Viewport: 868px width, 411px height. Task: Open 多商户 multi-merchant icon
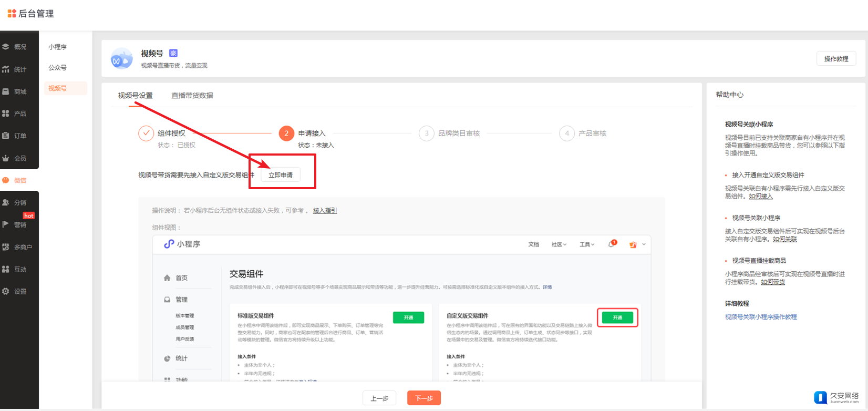pos(6,247)
